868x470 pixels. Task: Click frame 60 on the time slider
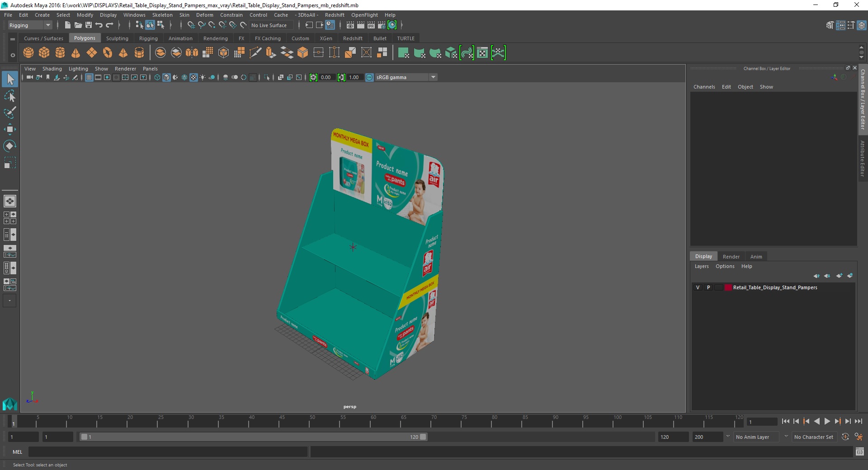coord(373,422)
